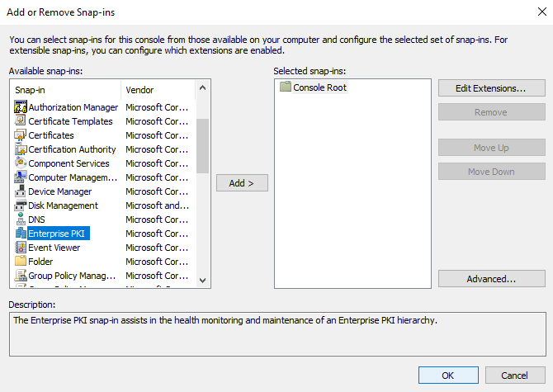
Task: Open the Advanced settings button
Action: tap(490, 279)
